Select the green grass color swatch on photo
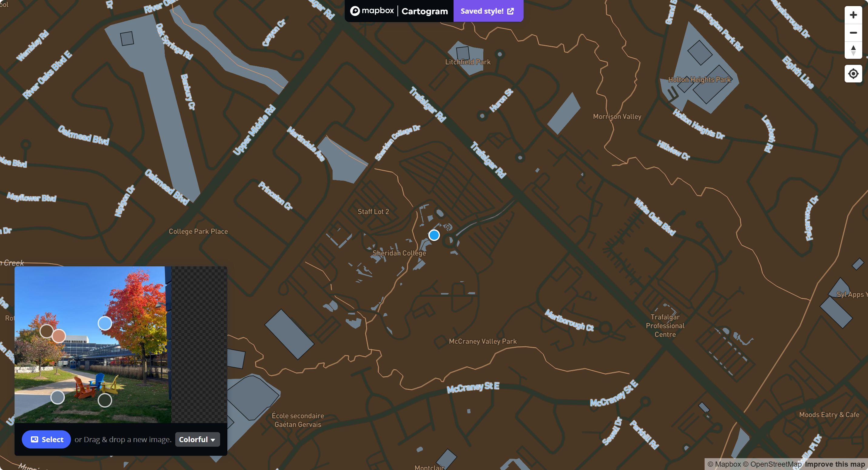The image size is (868, 470). click(x=105, y=401)
